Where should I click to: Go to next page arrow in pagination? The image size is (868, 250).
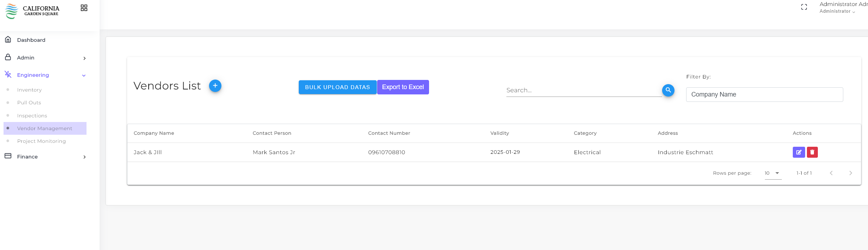coord(851,173)
